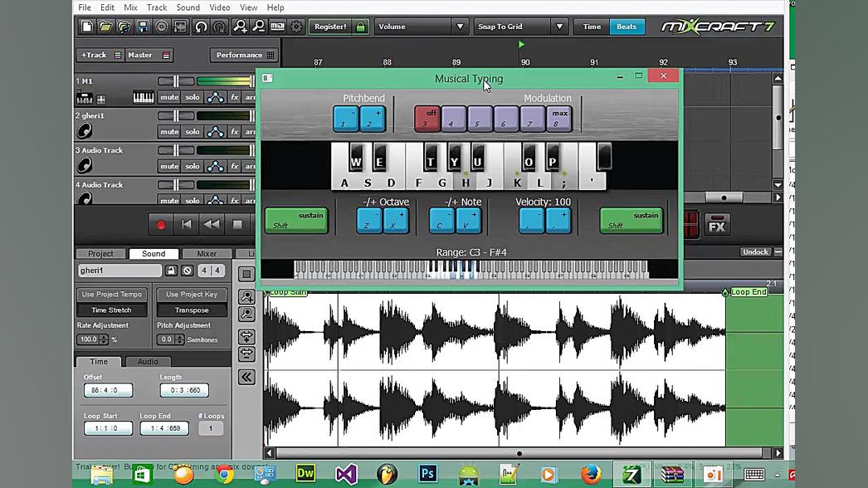868x488 pixels.
Task: Switch the timeline display to Beats
Action: [x=627, y=27]
